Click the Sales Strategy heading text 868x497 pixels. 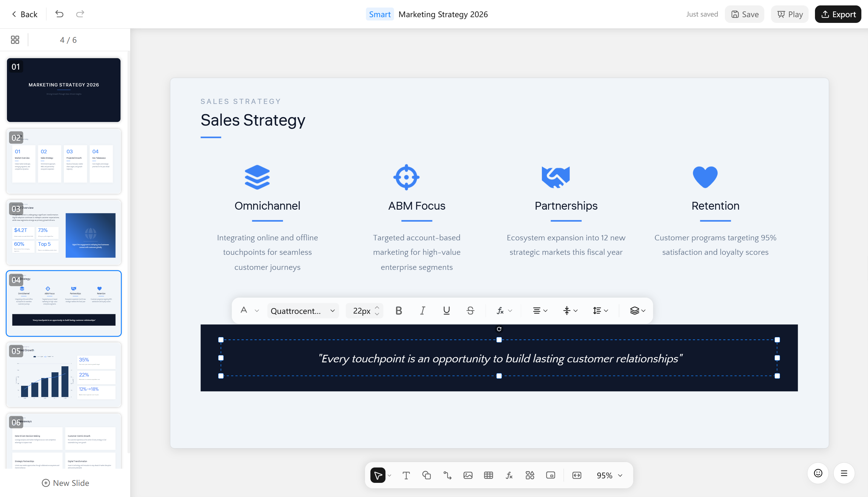[253, 120]
